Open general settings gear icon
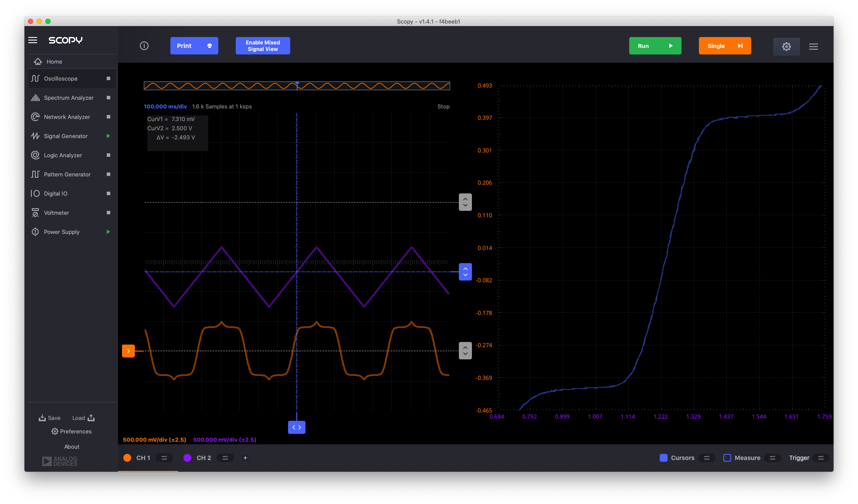Image resolution: width=858 pixels, height=504 pixels. coord(786,46)
